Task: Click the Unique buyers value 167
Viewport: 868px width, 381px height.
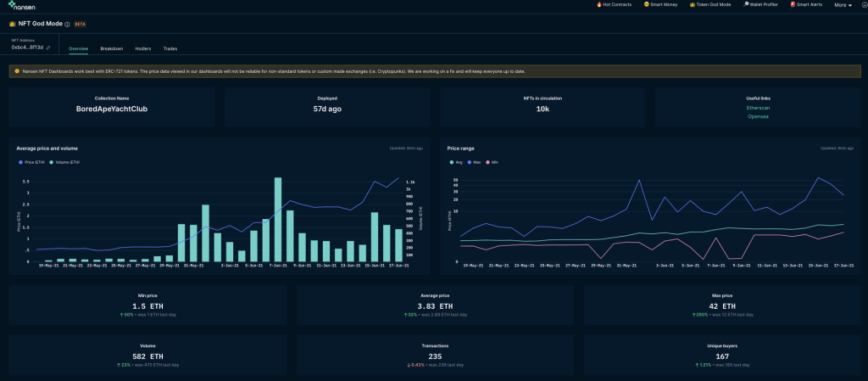Action: point(722,356)
